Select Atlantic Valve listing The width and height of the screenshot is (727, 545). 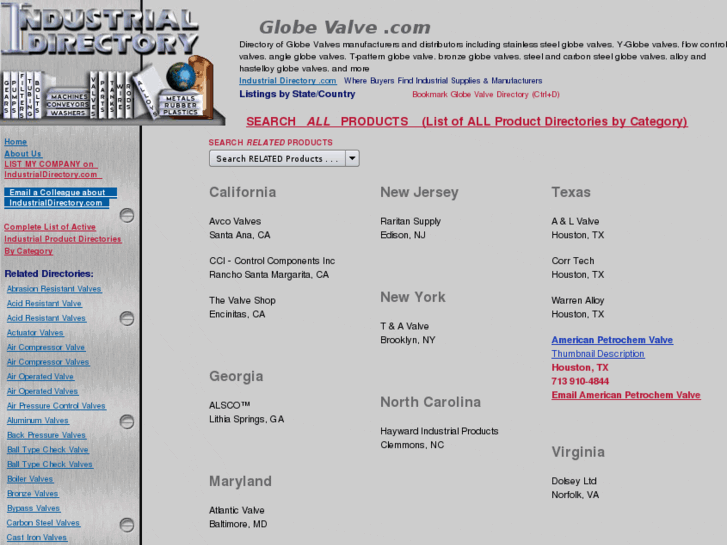tap(236, 510)
